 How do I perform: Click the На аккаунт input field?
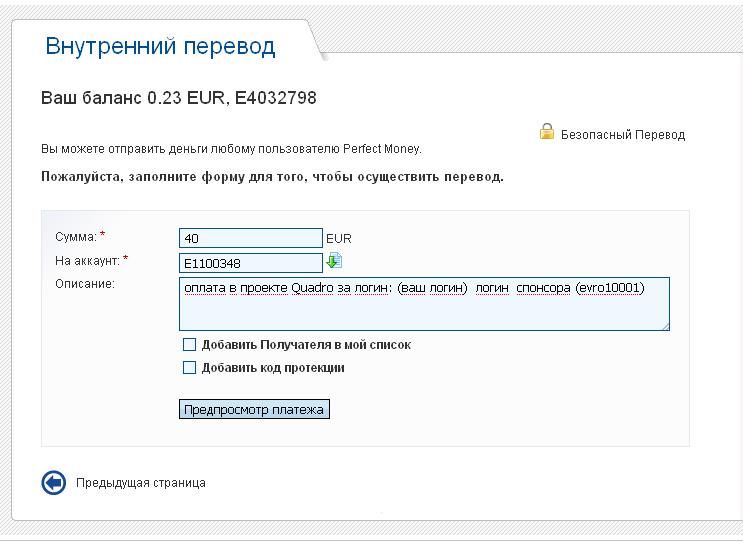[x=250, y=263]
